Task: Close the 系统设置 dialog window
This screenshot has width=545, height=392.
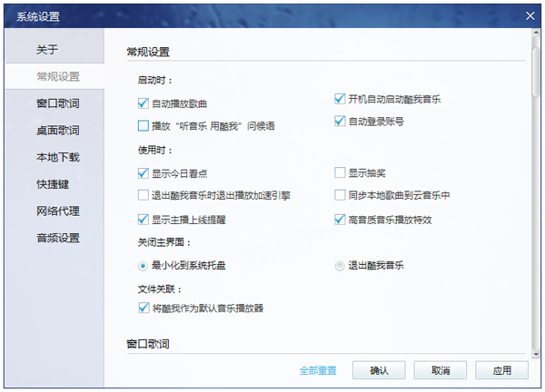Action: tap(530, 15)
